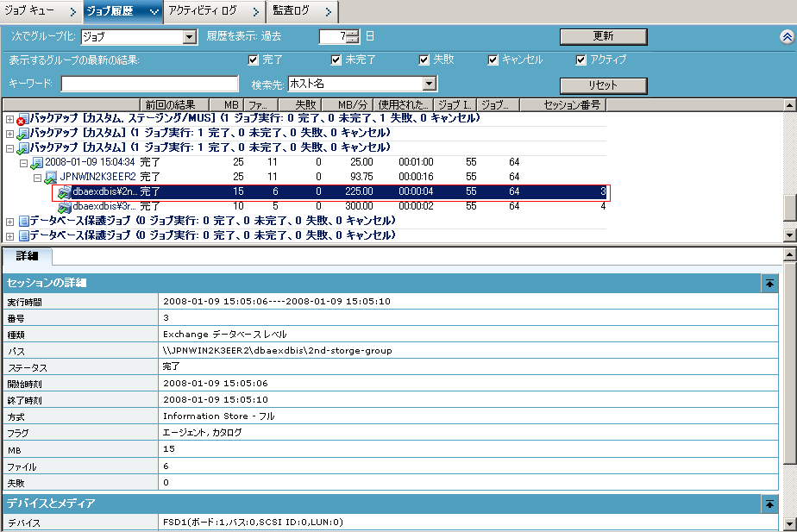Click the 2008-01-09 15:04:34 run icon

(x=36, y=164)
